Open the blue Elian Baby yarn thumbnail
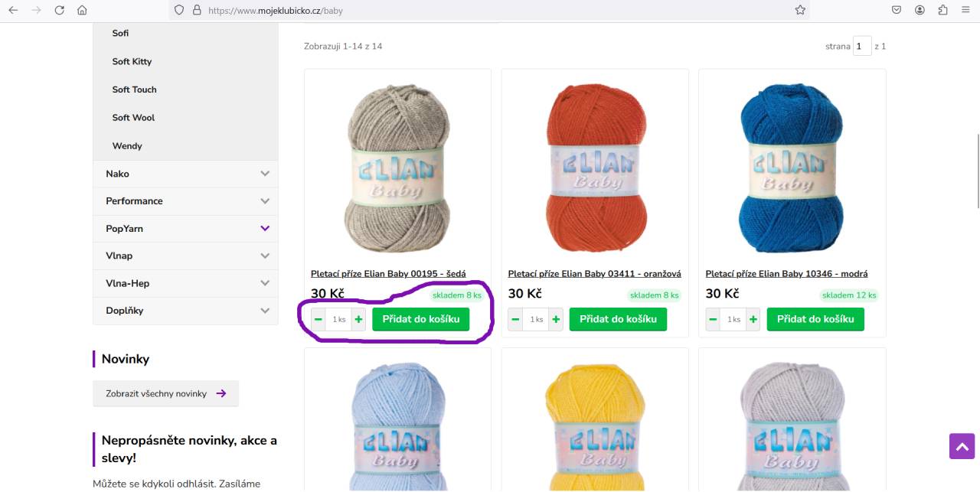 (x=792, y=168)
